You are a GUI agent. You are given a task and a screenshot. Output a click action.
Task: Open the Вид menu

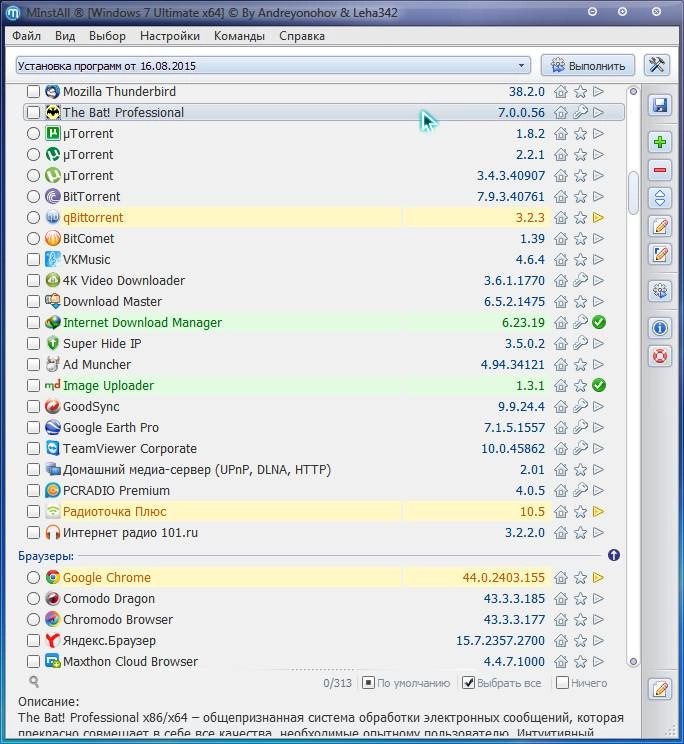pos(65,36)
